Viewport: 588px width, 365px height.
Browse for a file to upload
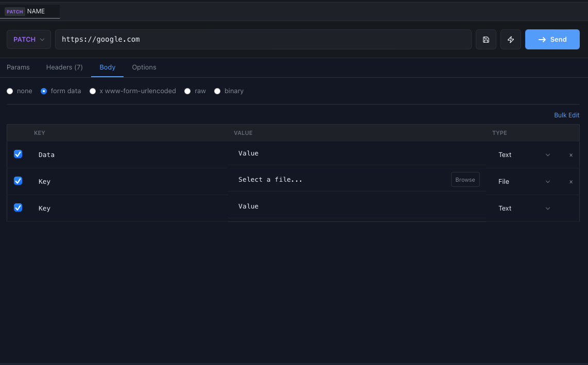point(465,180)
